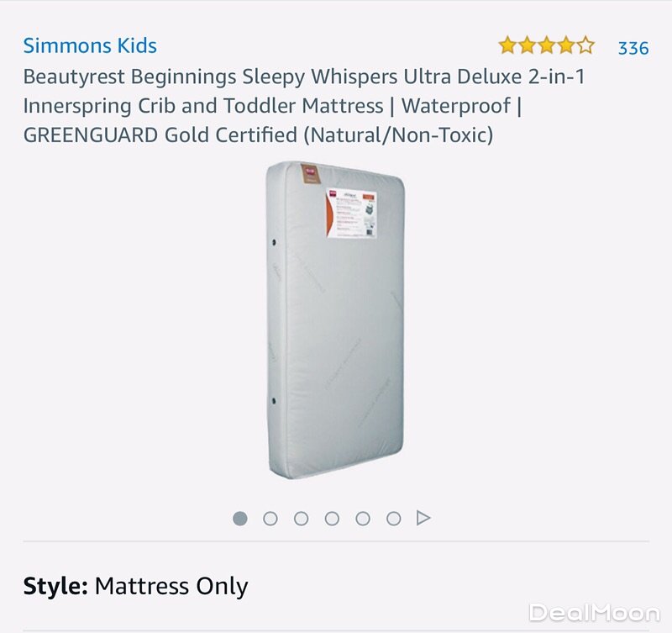Open the crib mattress product image
The height and width of the screenshot is (633, 672).
(x=335, y=320)
